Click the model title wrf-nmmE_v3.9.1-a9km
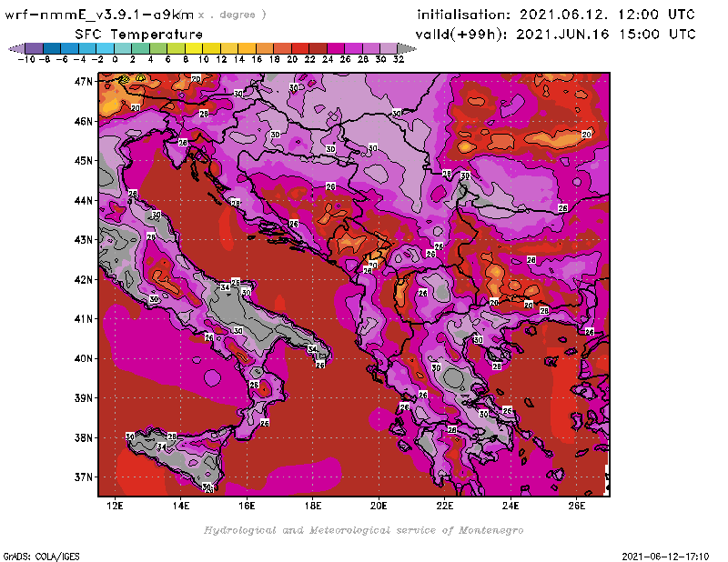Viewport: 728px width, 562px height. (x=99, y=15)
